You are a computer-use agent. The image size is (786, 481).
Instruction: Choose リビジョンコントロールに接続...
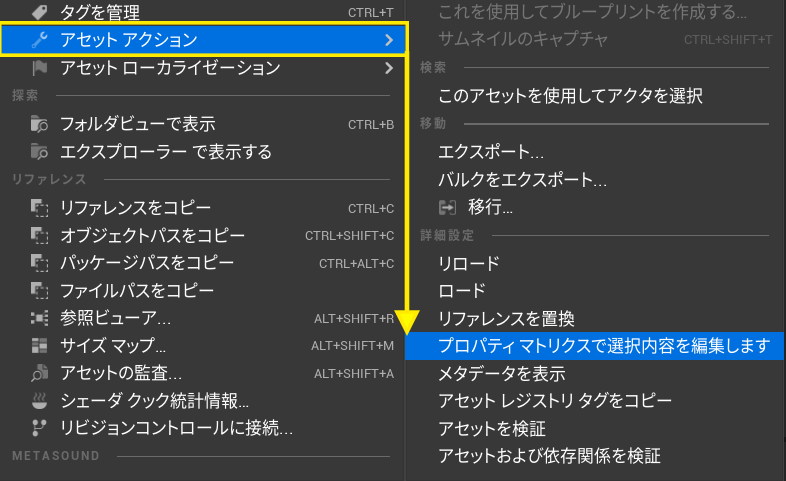tap(203, 428)
